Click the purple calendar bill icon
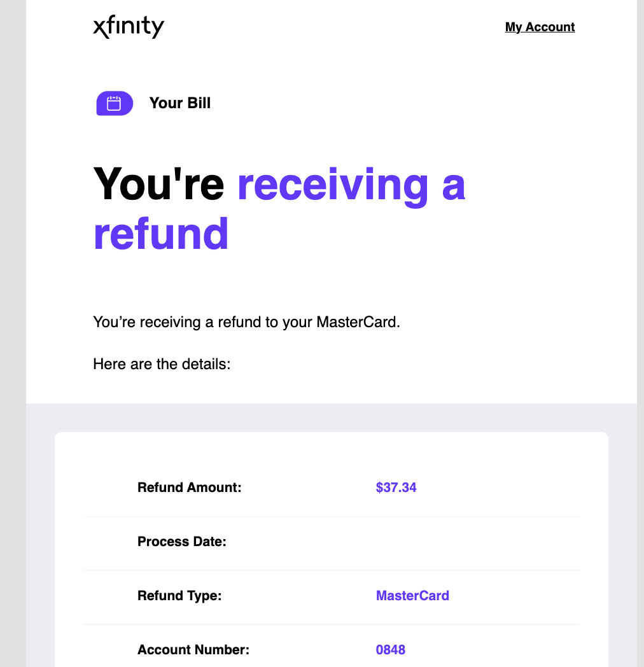644x667 pixels. coord(115,103)
